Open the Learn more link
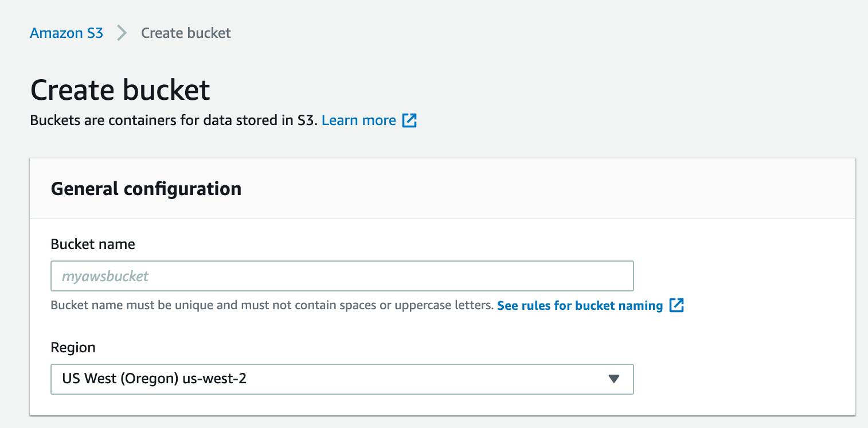 coord(359,120)
